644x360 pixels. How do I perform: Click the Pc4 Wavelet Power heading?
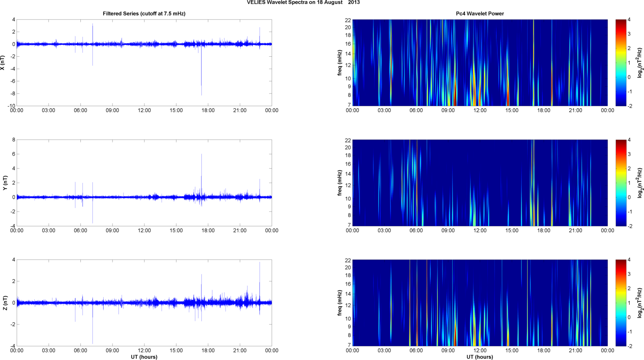480,14
